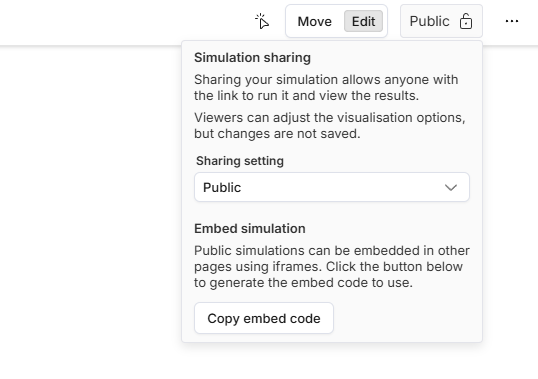The height and width of the screenshot is (379, 538).
Task: Click the Embed simulation heading
Action: click(x=250, y=229)
